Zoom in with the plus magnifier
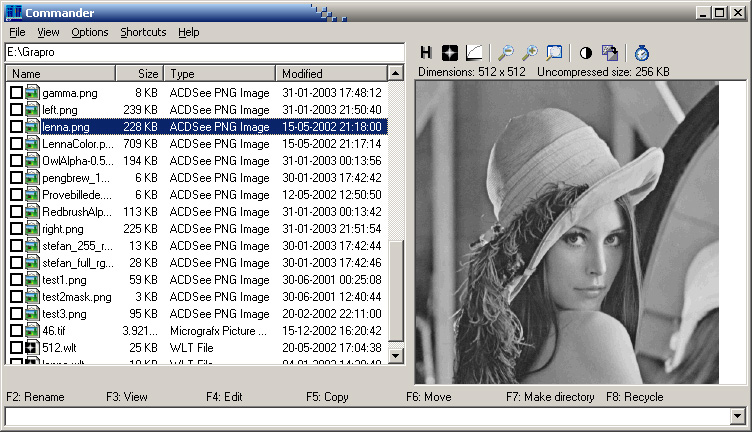This screenshot has height=432, width=752. (x=530, y=52)
